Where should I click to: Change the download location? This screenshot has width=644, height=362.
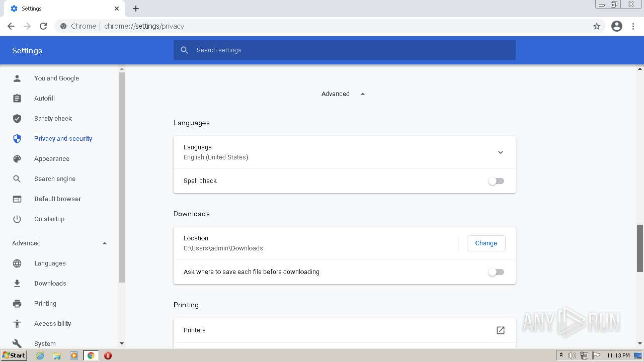[486, 243]
